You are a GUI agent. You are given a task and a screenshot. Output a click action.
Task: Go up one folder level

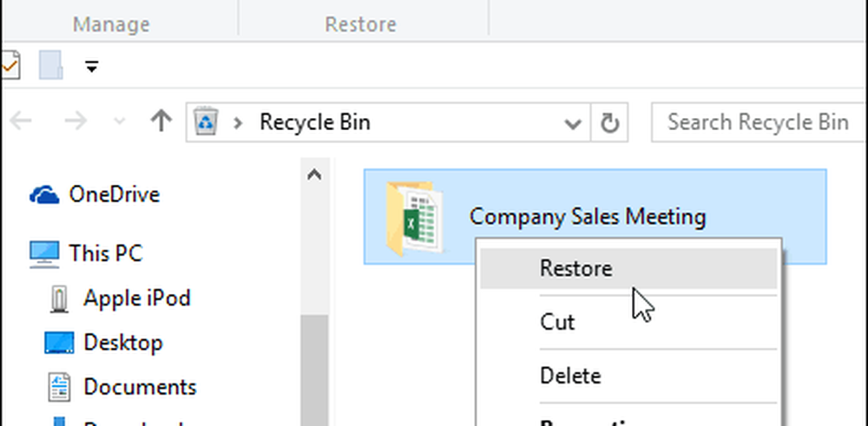161,122
